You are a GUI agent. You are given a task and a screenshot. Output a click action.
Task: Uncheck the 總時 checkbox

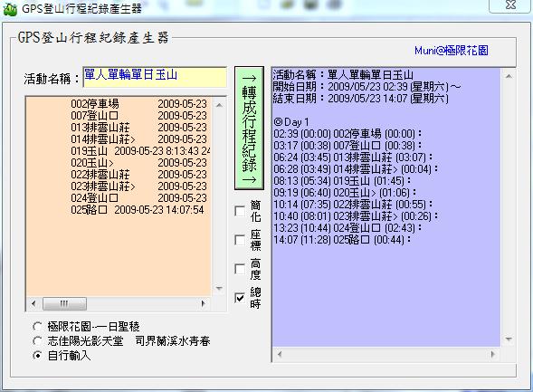pos(240,298)
